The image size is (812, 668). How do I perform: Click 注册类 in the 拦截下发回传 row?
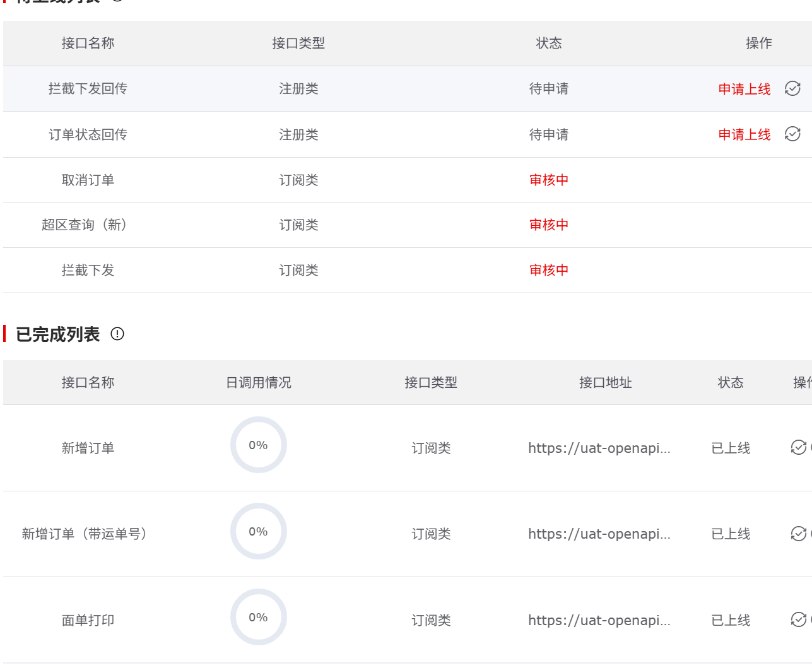pos(298,89)
